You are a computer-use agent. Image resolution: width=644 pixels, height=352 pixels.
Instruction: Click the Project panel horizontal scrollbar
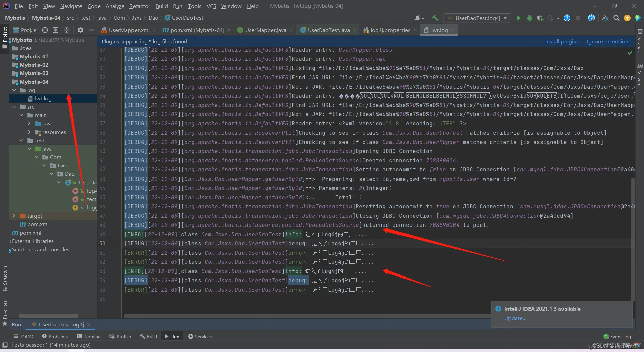49,316
